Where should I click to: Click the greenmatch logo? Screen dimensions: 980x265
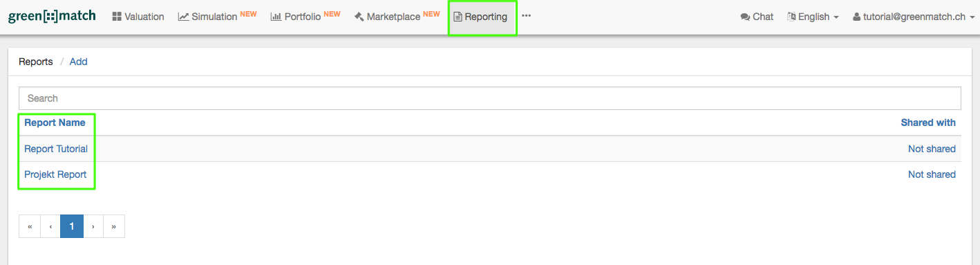click(52, 17)
